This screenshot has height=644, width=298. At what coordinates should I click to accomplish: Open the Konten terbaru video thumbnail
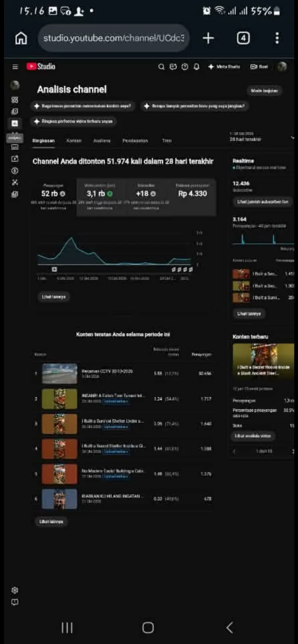(x=263, y=361)
